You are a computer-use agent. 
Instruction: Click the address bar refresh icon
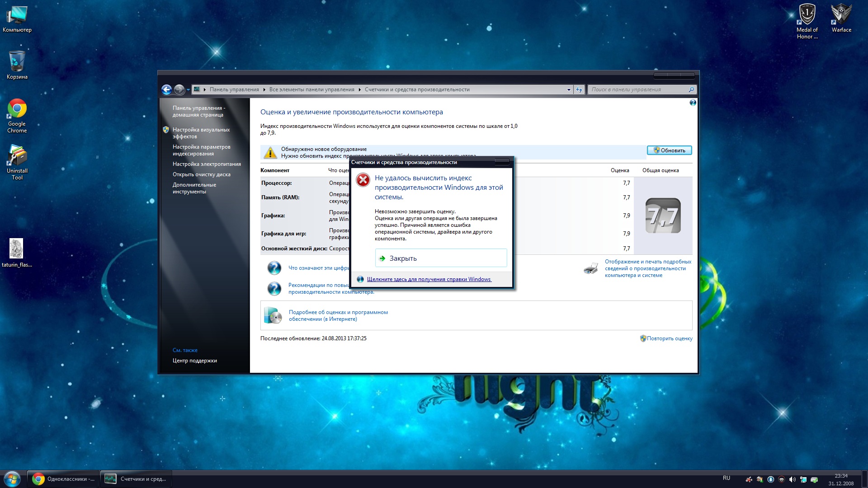579,89
